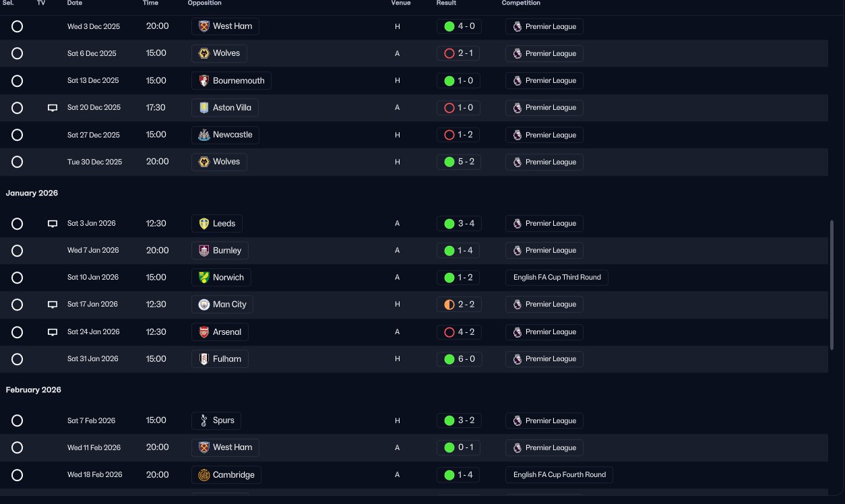The height and width of the screenshot is (504, 845).
Task: Sort by Competition column header
Action: pyautogui.click(x=521, y=3)
